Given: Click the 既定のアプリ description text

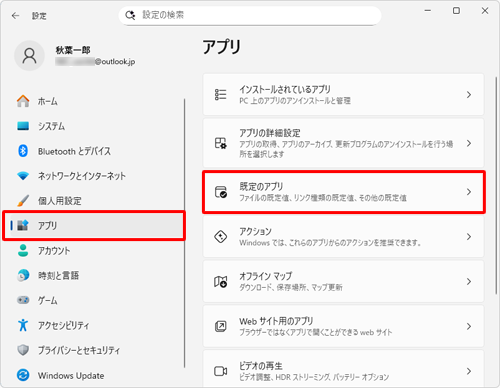Looking at the screenshot, I should (x=323, y=198).
